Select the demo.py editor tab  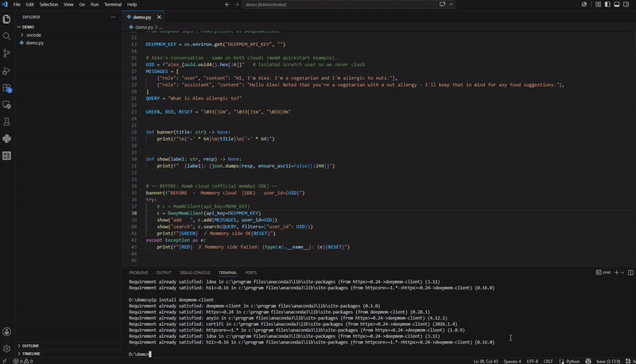(142, 17)
